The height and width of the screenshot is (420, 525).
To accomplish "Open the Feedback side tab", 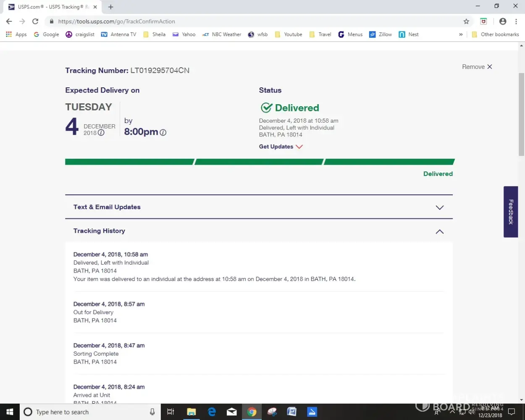I will coord(511,212).
